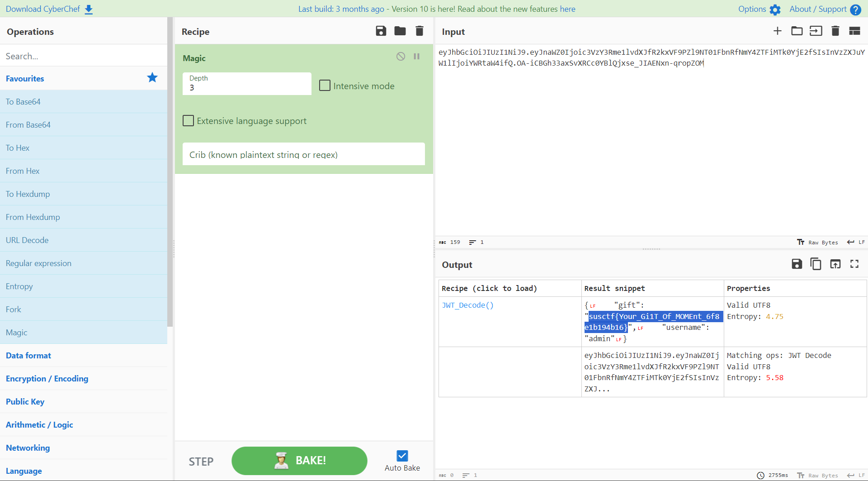The image size is (868, 481).
Task: Enable Intensive mode checkbox
Action: click(x=325, y=86)
